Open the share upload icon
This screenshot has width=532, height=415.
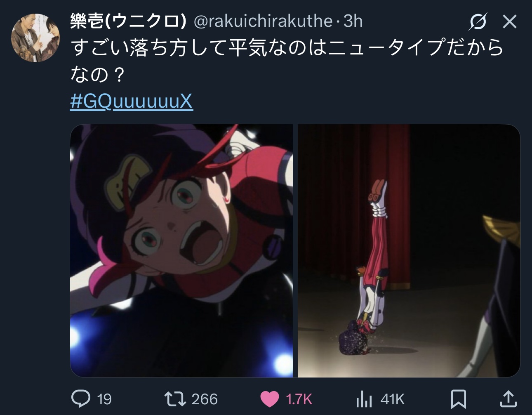508,399
